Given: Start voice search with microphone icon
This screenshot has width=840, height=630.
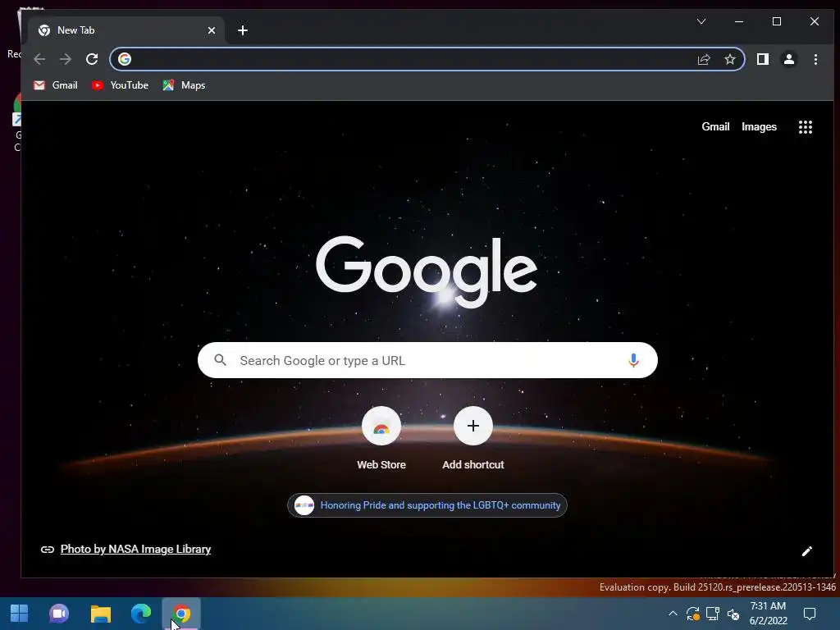Looking at the screenshot, I should pos(633,361).
